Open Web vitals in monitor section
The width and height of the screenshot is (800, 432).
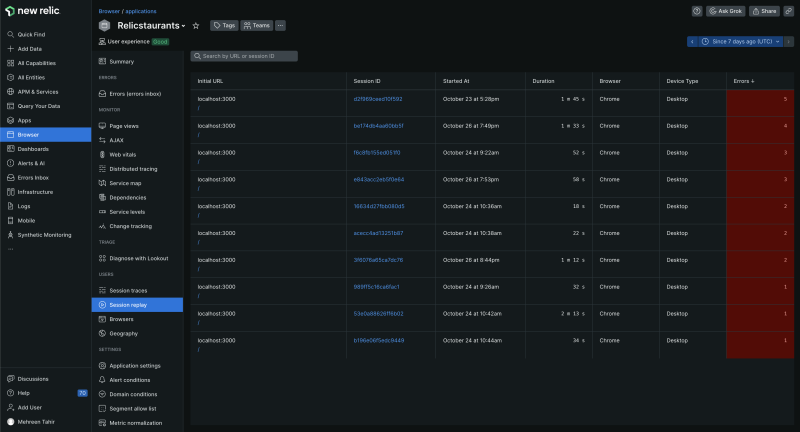(x=122, y=154)
